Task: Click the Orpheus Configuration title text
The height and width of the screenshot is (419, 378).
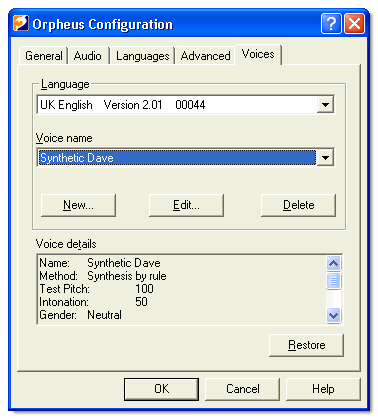Action: pyautogui.click(x=103, y=24)
